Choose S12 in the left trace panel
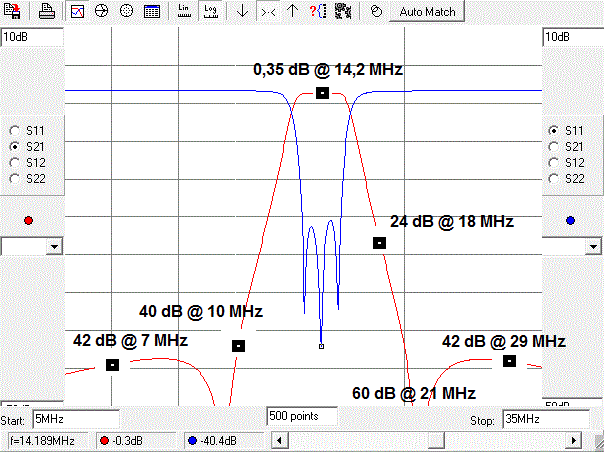Viewport: 604px width, 452px height. pos(15,162)
